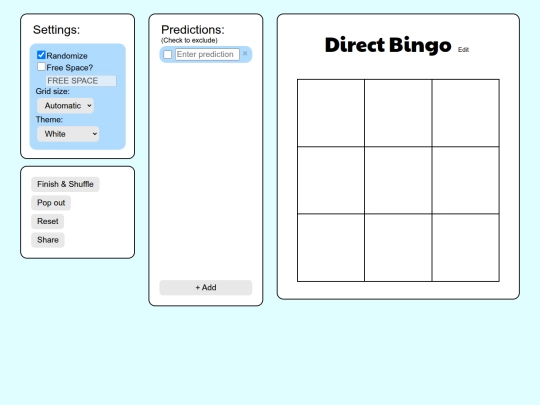Image resolution: width=540 pixels, height=405 pixels.
Task: Click the Edit link beside Direct Bingo
Action: pyautogui.click(x=463, y=50)
